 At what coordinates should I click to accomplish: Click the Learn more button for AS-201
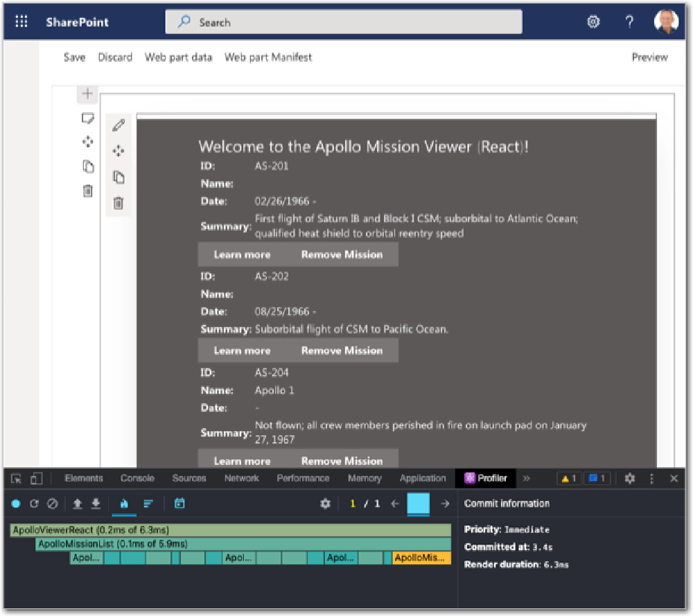(241, 254)
